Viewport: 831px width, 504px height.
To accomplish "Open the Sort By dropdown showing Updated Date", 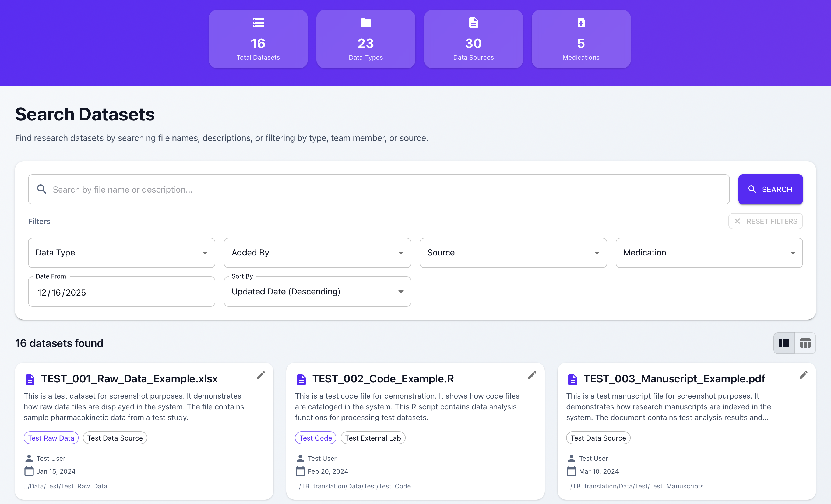I will point(317,291).
